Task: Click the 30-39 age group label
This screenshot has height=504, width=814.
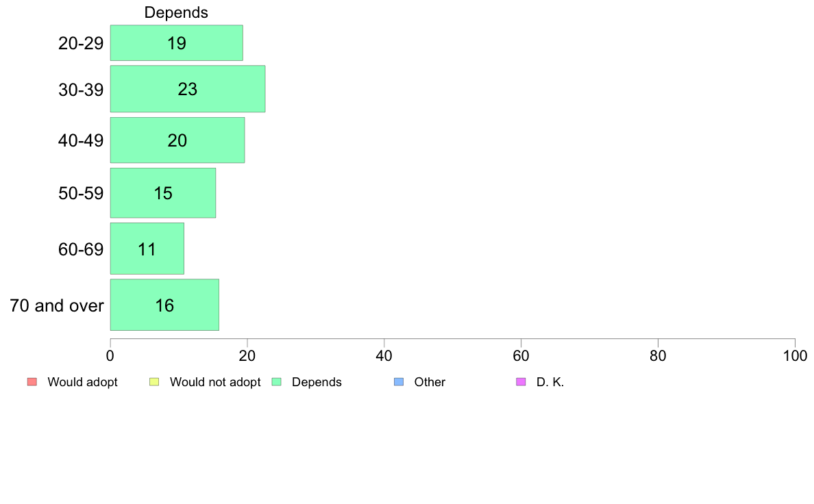Action: 81,90
